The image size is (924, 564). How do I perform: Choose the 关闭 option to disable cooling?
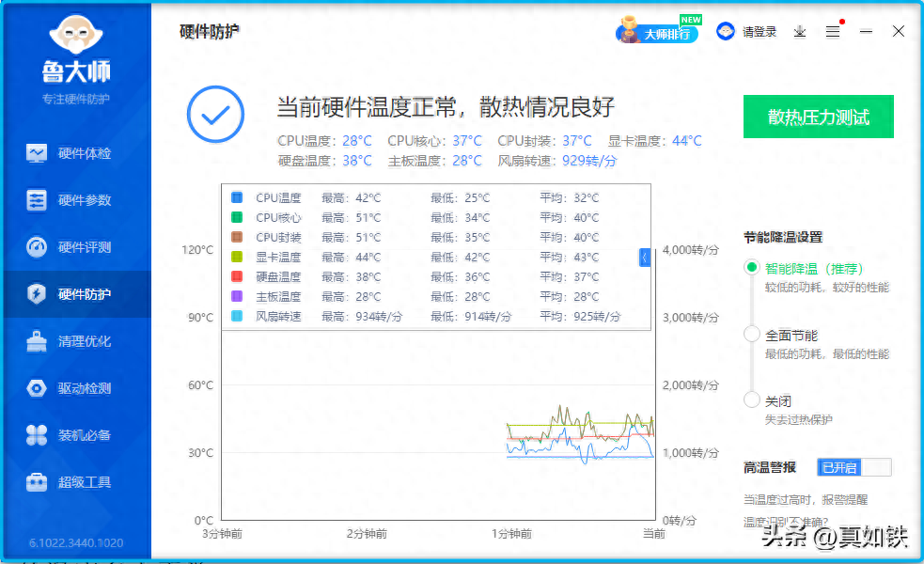752,399
